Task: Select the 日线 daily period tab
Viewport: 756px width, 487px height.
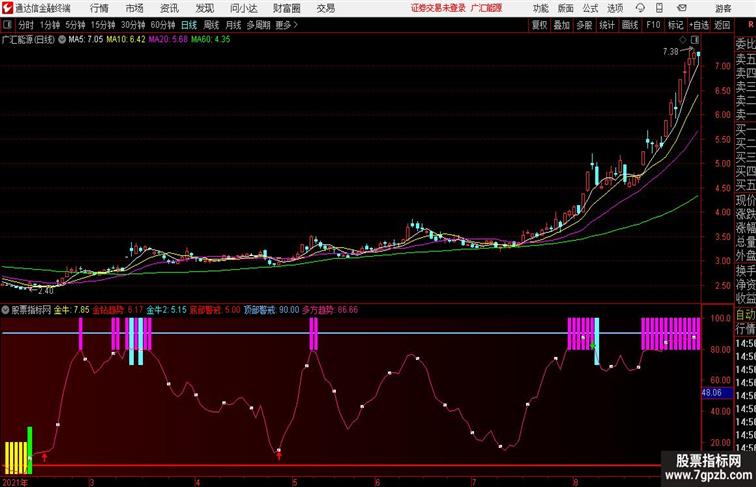Action: [189, 25]
